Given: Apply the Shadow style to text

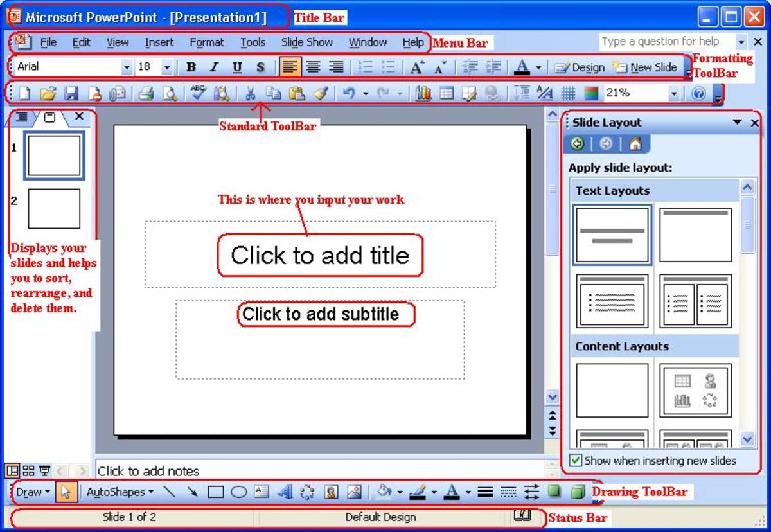Looking at the screenshot, I should 260,66.
